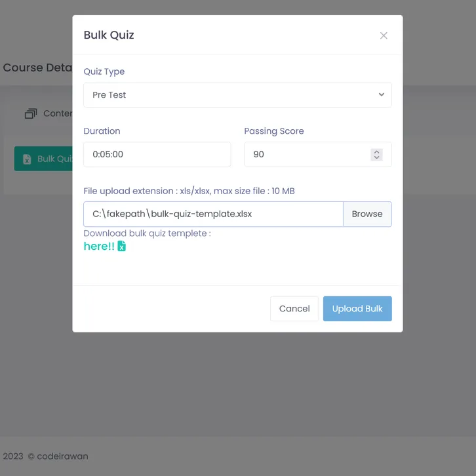The width and height of the screenshot is (476, 476).
Task: Cancel the bulk quiz upload
Action: (294, 309)
